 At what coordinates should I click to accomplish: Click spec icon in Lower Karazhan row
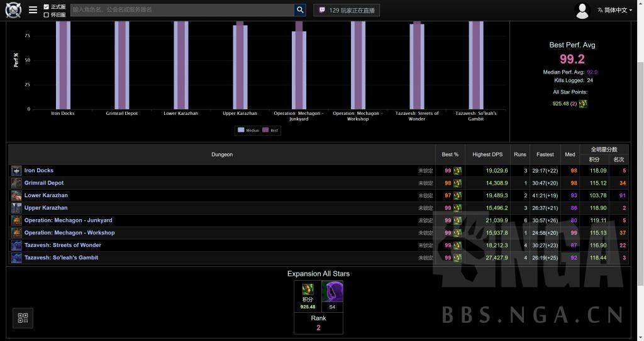458,196
